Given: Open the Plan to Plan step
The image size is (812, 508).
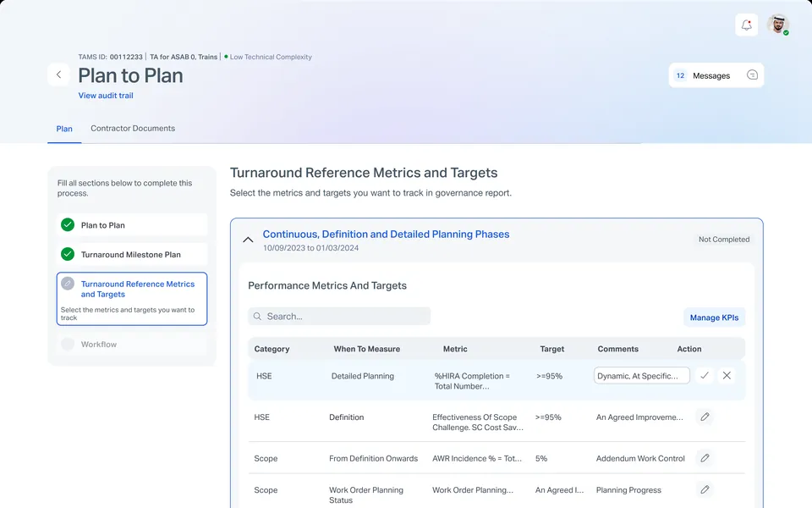Looking at the screenshot, I should (132, 225).
